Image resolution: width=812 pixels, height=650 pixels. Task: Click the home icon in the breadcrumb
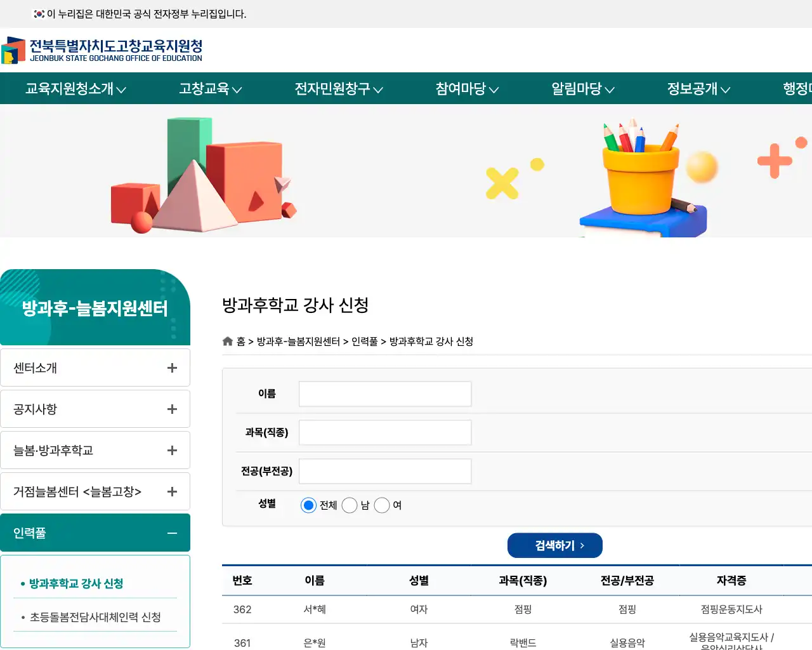point(227,341)
